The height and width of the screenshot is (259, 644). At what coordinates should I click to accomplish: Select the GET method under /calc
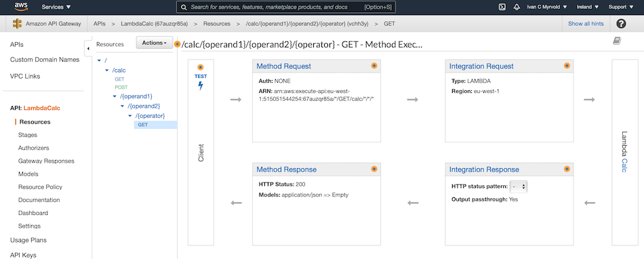(x=119, y=79)
